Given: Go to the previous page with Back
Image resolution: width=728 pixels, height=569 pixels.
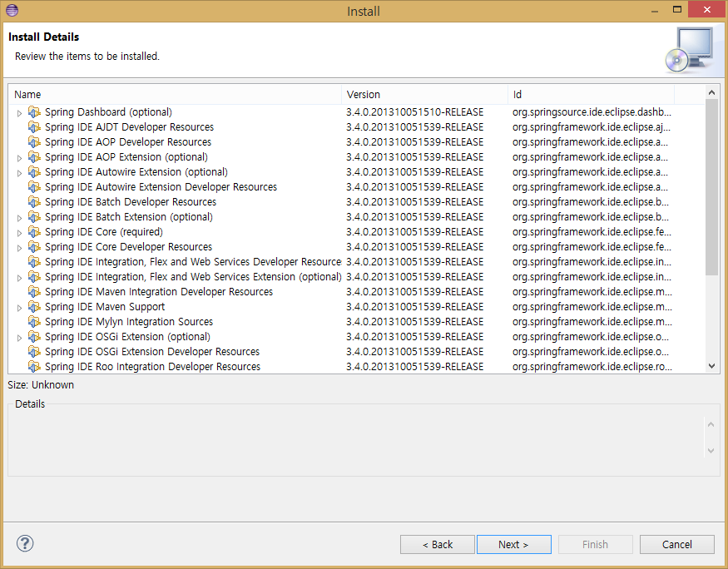Looking at the screenshot, I should (438, 544).
